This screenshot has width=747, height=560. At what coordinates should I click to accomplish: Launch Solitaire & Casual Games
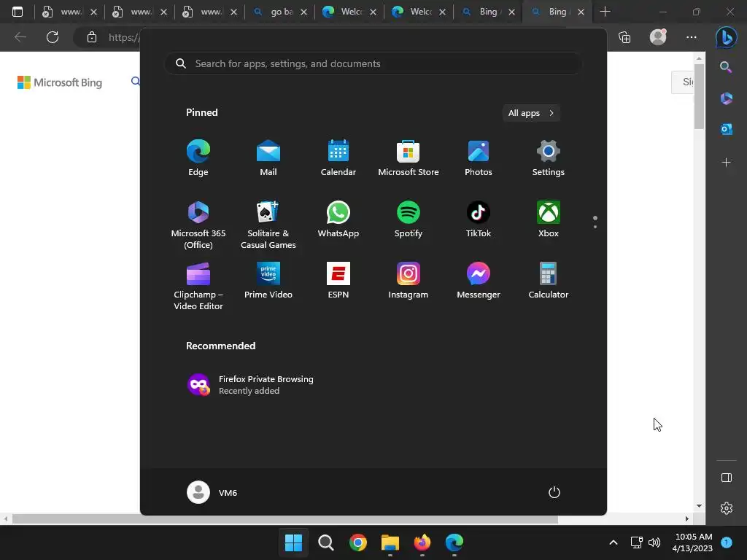coord(268,225)
